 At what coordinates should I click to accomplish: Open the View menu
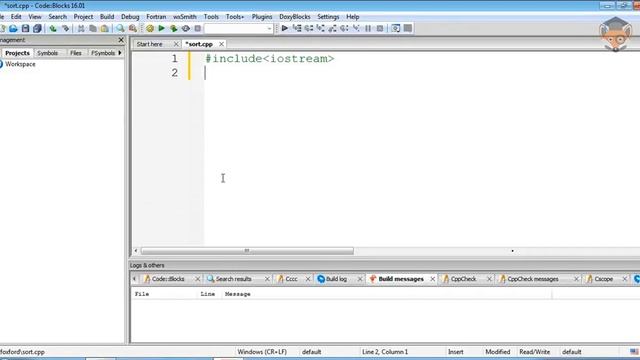[x=35, y=17]
